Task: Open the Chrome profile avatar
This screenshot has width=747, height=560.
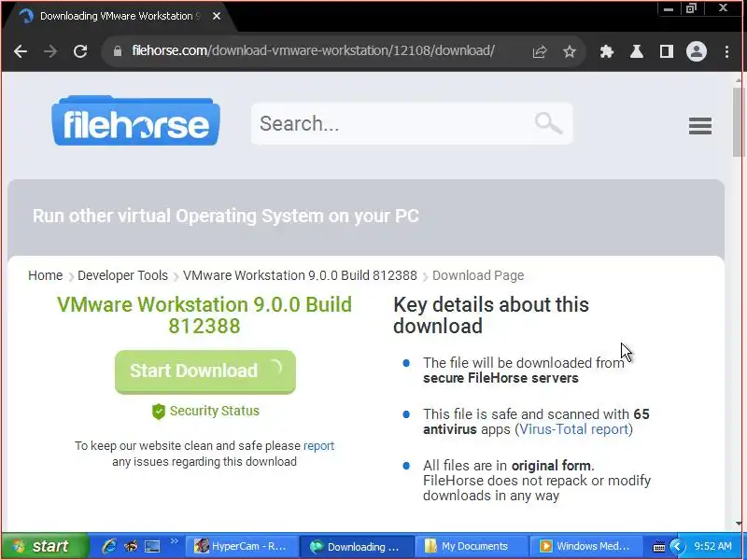Action: pos(696,51)
